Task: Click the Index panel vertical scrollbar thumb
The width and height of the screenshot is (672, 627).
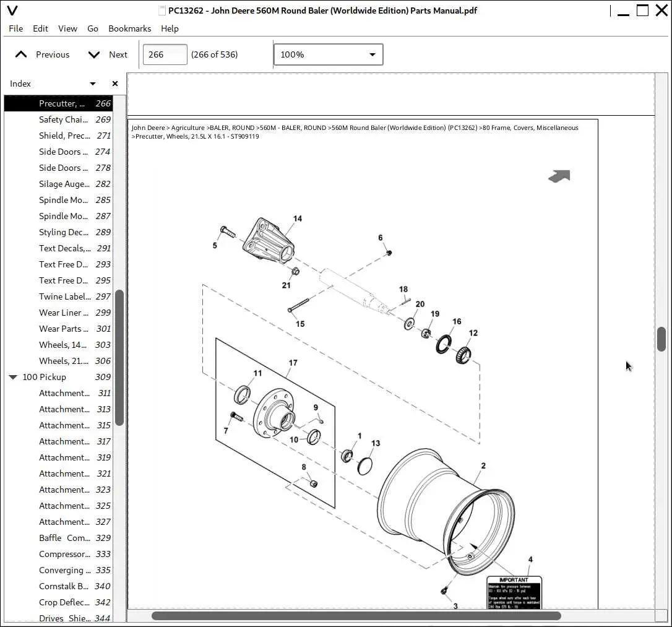Action: coord(119,358)
